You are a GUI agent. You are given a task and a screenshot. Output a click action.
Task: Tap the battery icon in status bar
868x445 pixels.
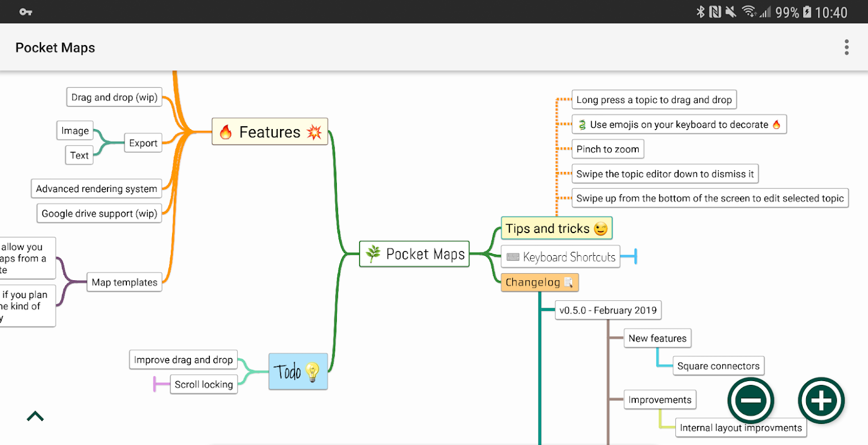(807, 12)
